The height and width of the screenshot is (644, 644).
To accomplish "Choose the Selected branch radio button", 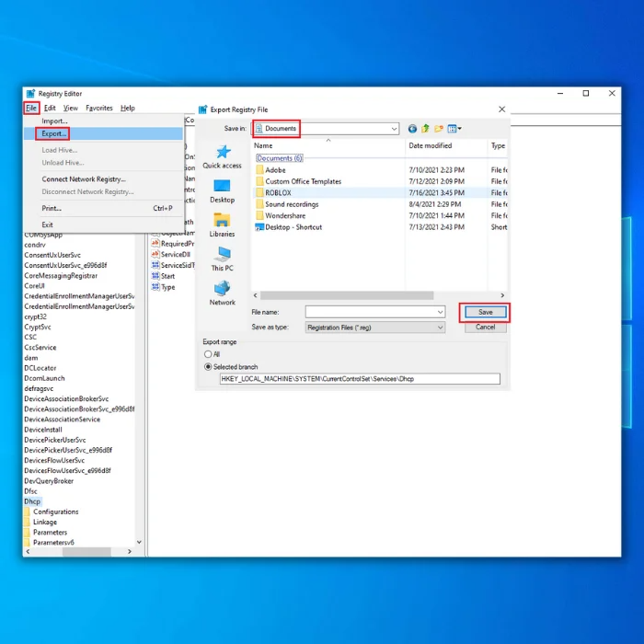I will (208, 366).
